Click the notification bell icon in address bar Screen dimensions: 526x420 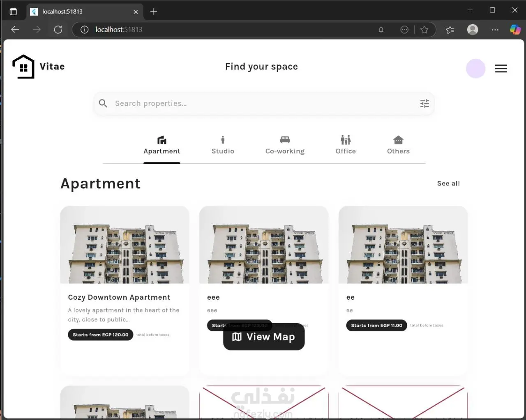(x=381, y=30)
